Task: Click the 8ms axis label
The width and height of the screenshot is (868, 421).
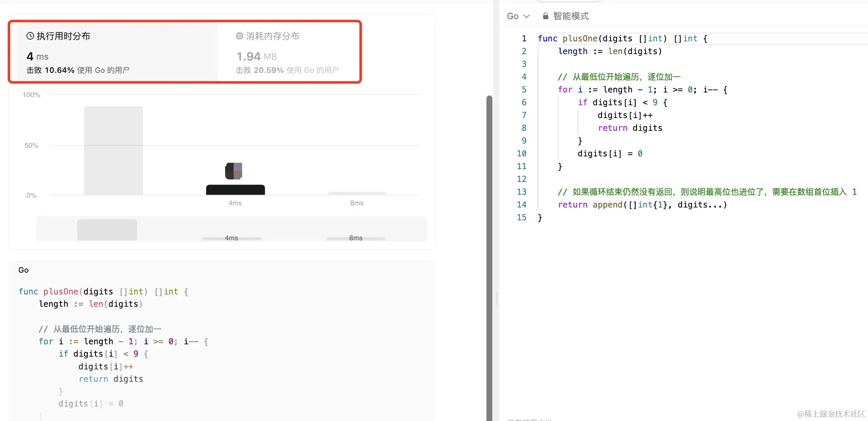Action: (x=357, y=203)
